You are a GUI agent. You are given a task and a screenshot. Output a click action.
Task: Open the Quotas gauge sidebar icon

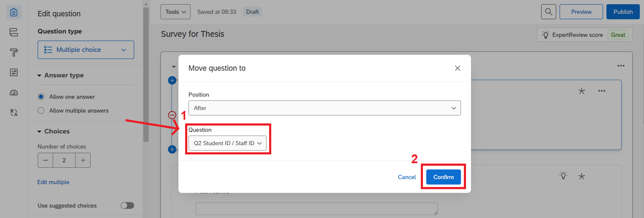pos(14,93)
